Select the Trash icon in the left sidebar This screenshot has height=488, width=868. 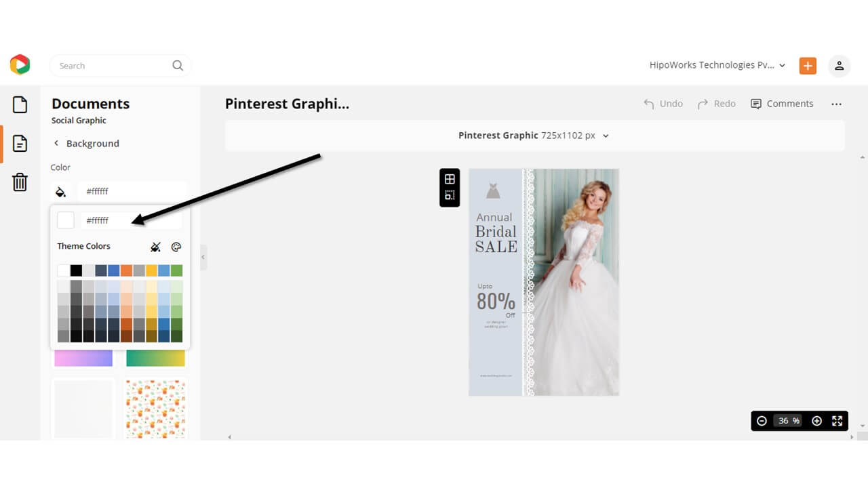20,182
